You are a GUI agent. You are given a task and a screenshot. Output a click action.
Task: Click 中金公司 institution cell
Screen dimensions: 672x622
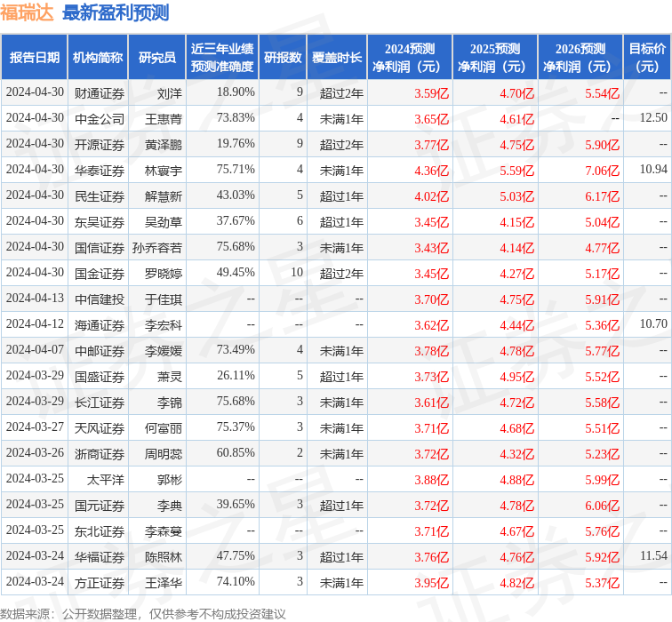100,119
